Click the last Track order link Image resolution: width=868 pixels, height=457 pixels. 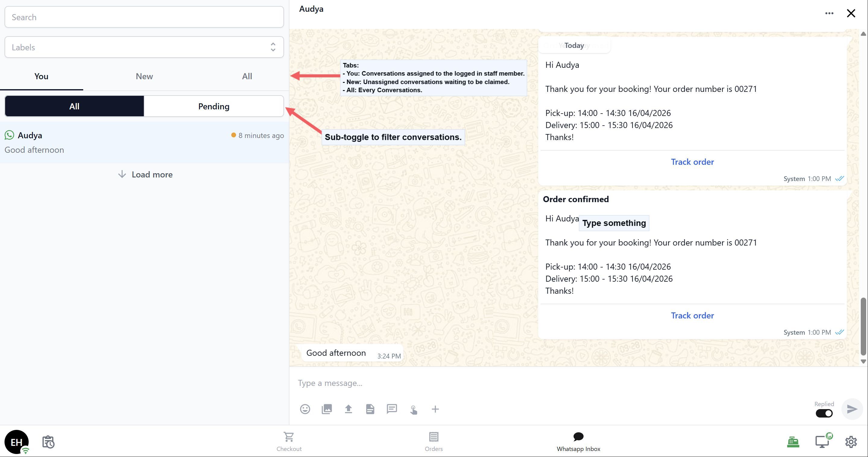click(692, 315)
